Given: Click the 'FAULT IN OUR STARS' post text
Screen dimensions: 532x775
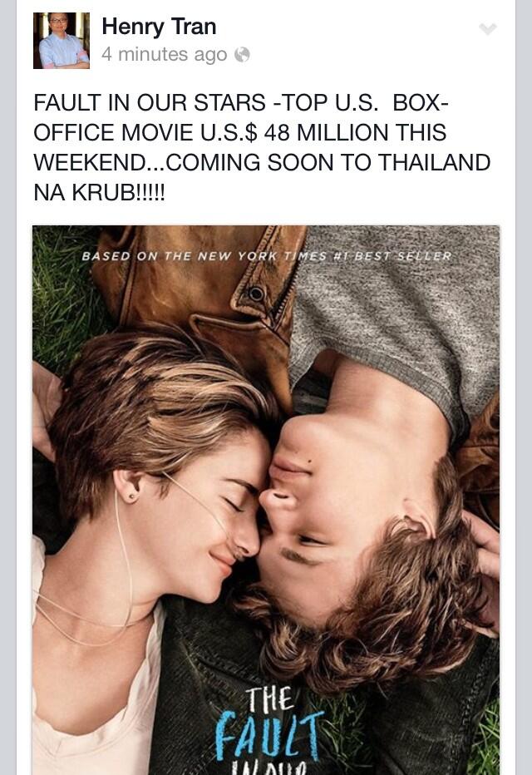Looking at the screenshot, I should click(x=150, y=103).
